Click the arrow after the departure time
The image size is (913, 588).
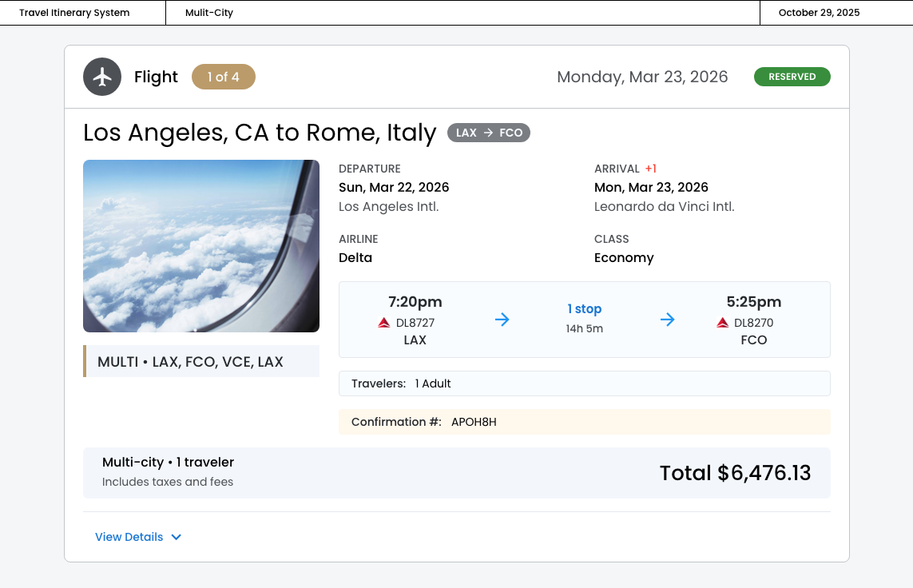pyautogui.click(x=502, y=320)
